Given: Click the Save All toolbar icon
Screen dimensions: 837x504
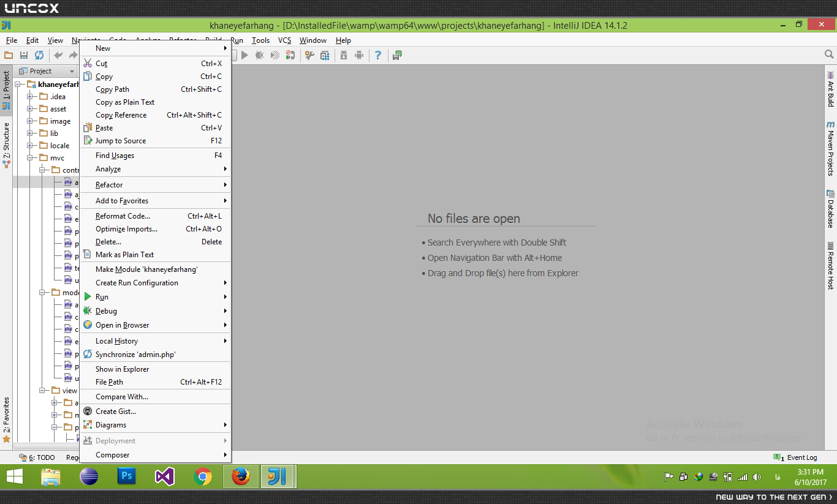Looking at the screenshot, I should point(24,55).
